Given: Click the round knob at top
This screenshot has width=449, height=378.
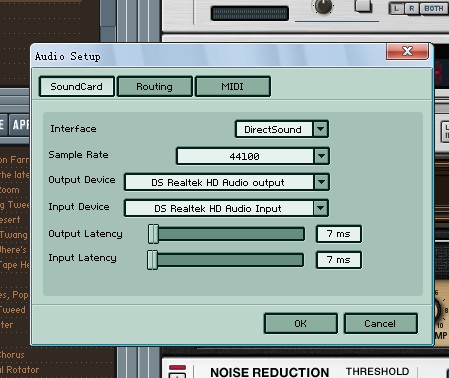Looking at the screenshot, I should coord(323,6).
